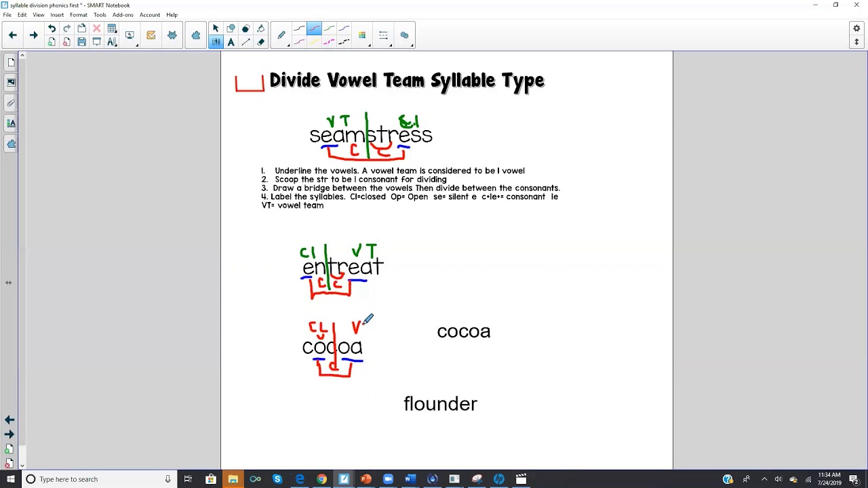Open the line style properties dropdown
Screen dimensions: 868x488
pos(383,35)
